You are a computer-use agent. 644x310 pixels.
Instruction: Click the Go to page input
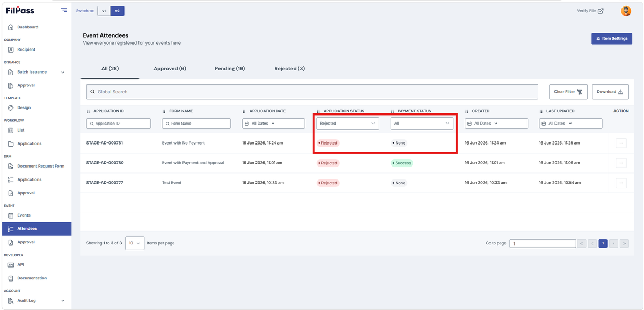click(x=543, y=243)
